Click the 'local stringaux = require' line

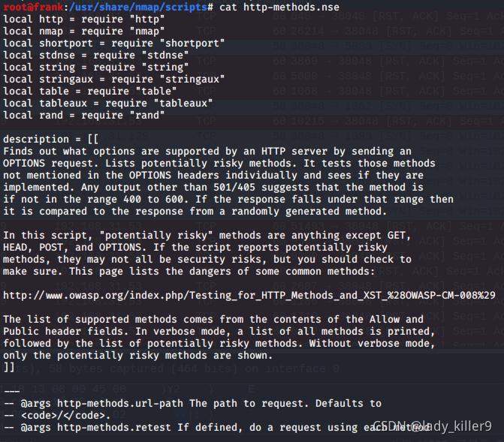point(113,79)
